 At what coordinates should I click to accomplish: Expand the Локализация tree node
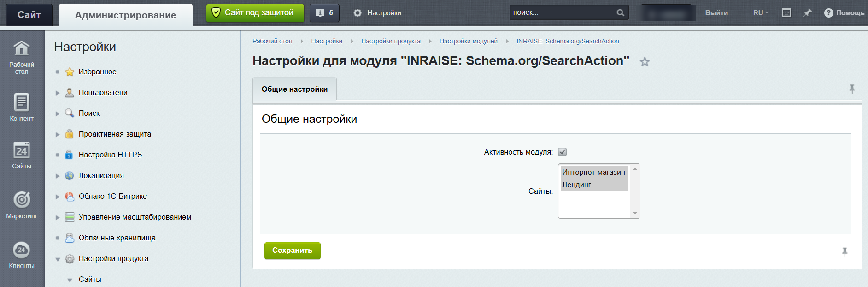[x=58, y=176]
